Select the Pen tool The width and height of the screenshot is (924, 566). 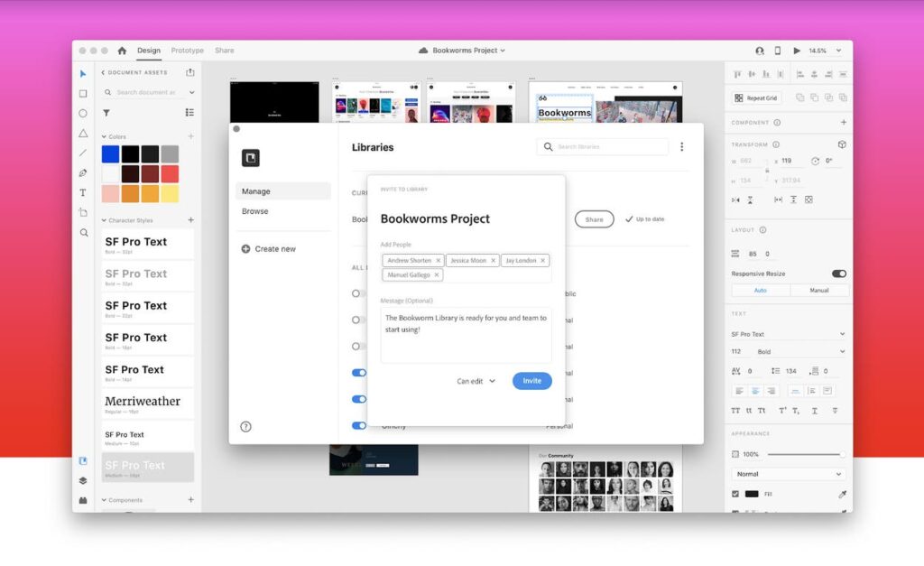83,172
